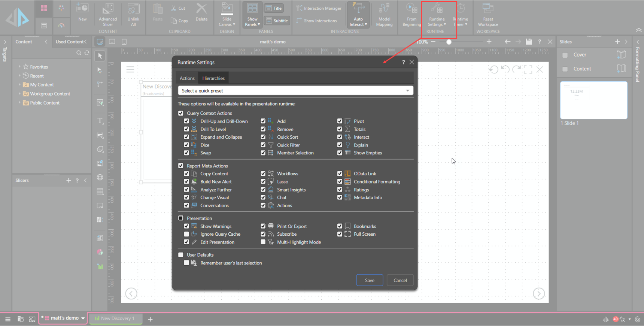Screen dimensions: 644x326
Task: Click the search icon in Content panel
Action: (79, 53)
